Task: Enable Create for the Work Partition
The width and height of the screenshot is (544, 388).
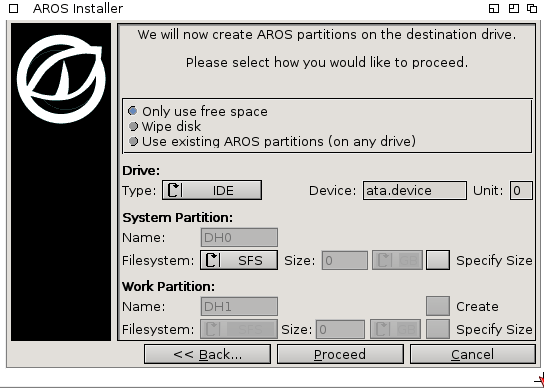Action: click(x=438, y=306)
